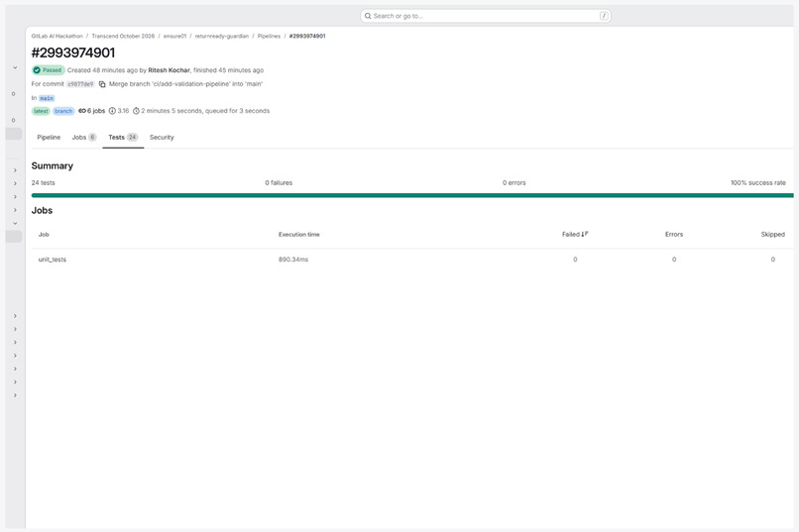This screenshot has width=799, height=532.
Task: Click the '890.34ms' execution time cell
Action: pos(293,260)
